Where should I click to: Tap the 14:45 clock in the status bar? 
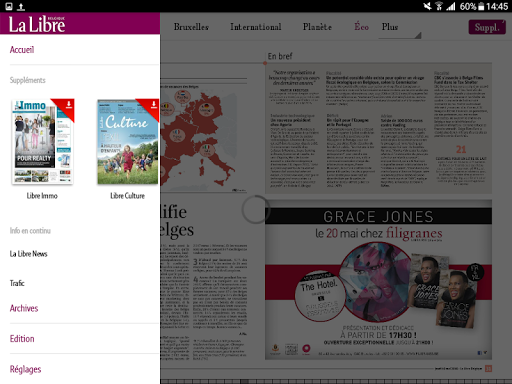point(497,6)
